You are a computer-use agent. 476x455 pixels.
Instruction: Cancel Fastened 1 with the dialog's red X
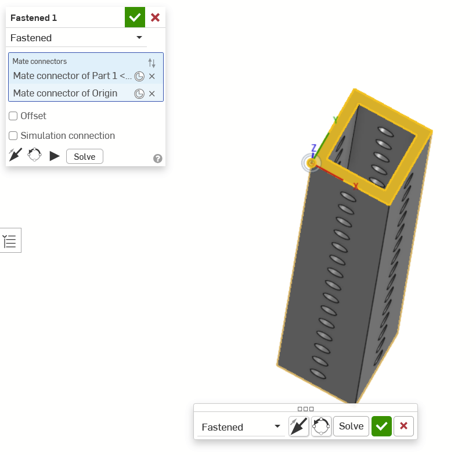155,17
